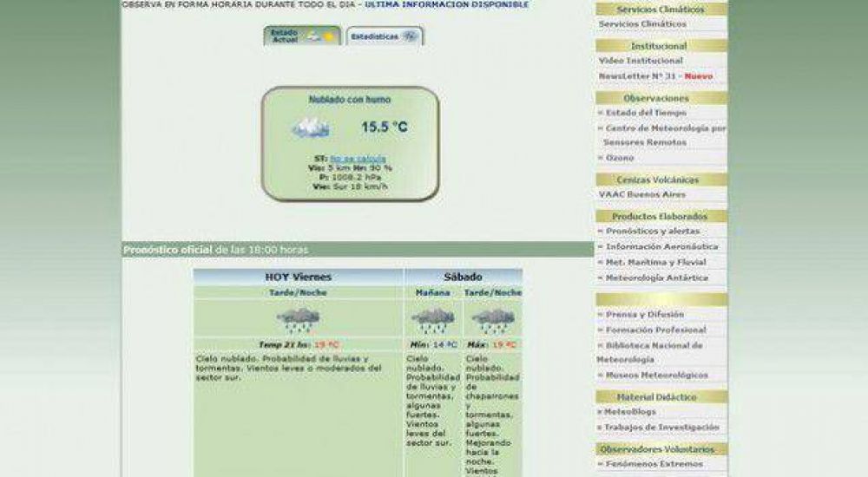Click the Institucional section header
This screenshot has width=868, height=477.
(x=661, y=46)
